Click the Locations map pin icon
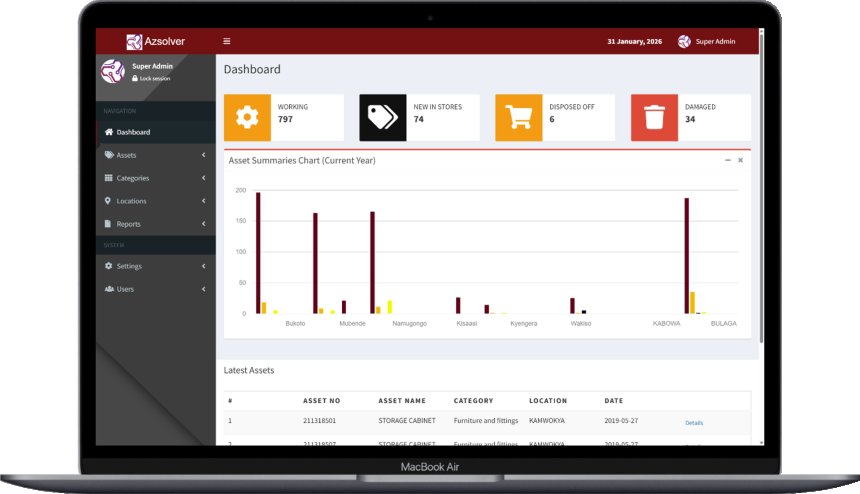This screenshot has width=860, height=494. (108, 201)
